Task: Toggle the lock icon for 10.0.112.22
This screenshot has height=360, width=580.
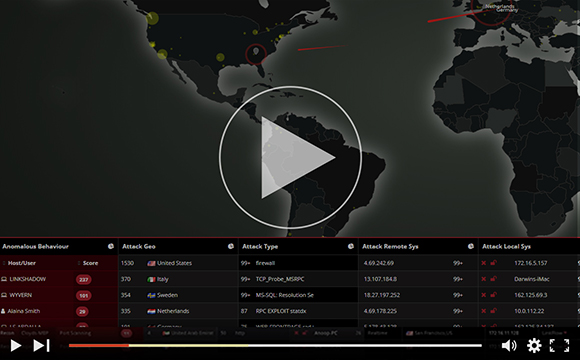Action: (493, 311)
